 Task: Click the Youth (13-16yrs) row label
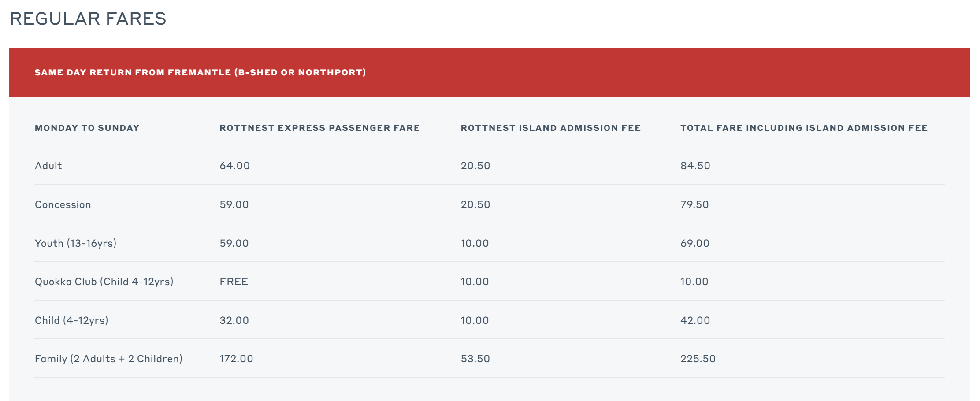point(76,243)
